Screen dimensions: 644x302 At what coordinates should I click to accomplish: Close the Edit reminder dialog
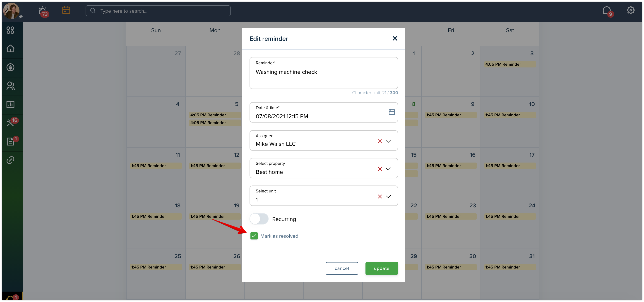pos(395,38)
